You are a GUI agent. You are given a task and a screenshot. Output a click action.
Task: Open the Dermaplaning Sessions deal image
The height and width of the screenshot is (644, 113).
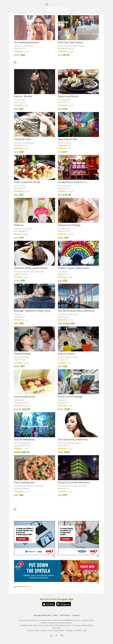(35, 27)
